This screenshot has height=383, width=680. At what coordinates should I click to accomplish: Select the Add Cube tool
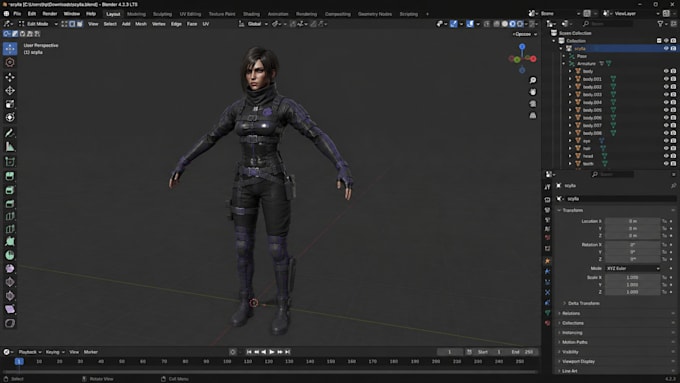[x=10, y=162]
